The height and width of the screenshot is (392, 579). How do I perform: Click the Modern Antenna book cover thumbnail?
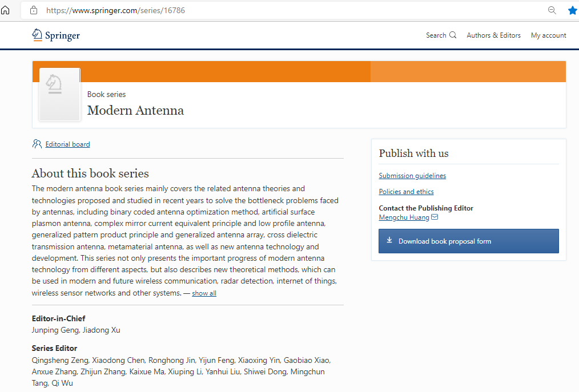click(x=60, y=95)
